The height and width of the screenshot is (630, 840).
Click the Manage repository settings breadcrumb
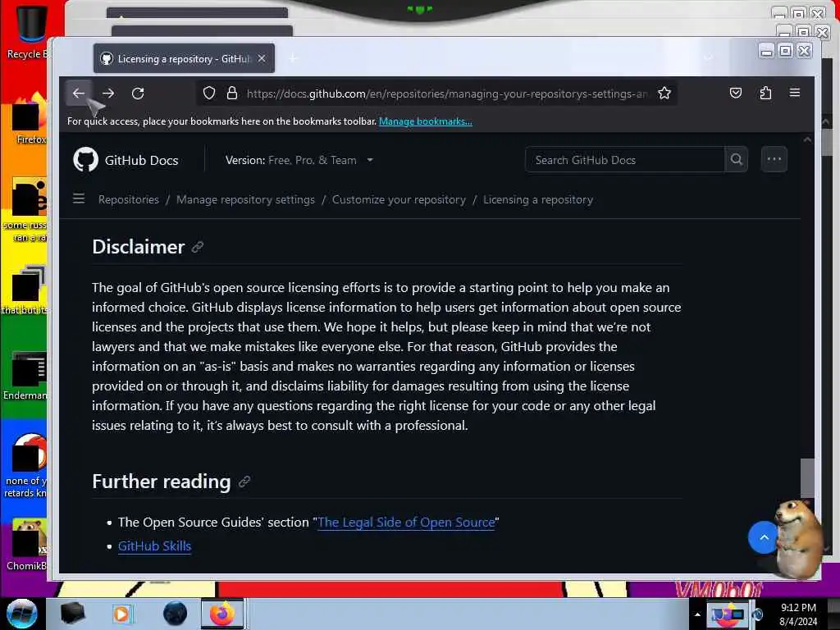click(x=245, y=199)
